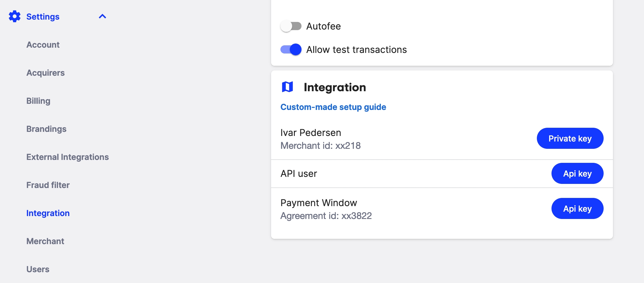Show Api key for Payment Window
The image size is (644, 283).
(x=577, y=208)
